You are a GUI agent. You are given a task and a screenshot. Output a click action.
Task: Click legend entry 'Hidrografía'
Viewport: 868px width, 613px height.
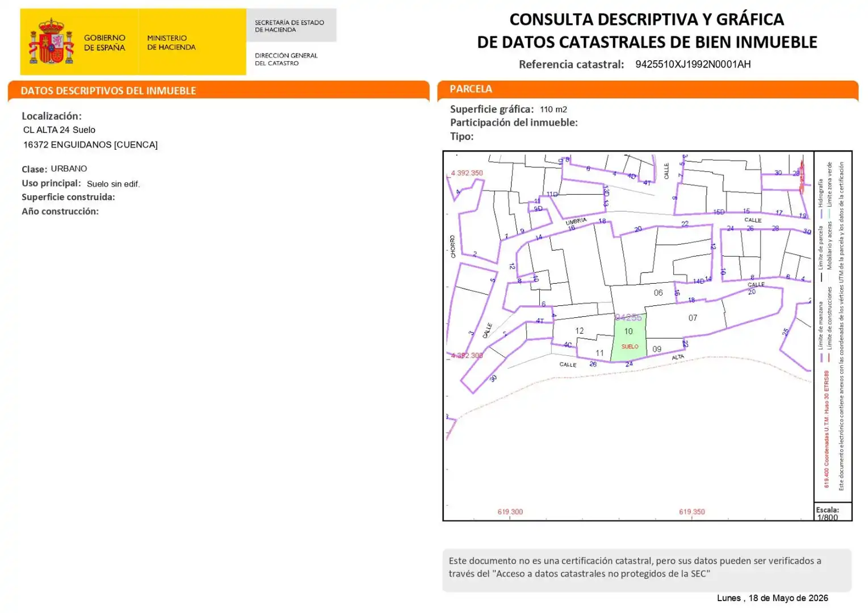820,198
